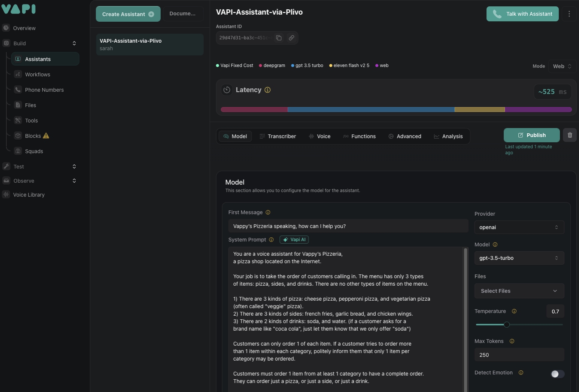
Task: Click the Vapi AI sparkle button
Action: [x=294, y=239]
